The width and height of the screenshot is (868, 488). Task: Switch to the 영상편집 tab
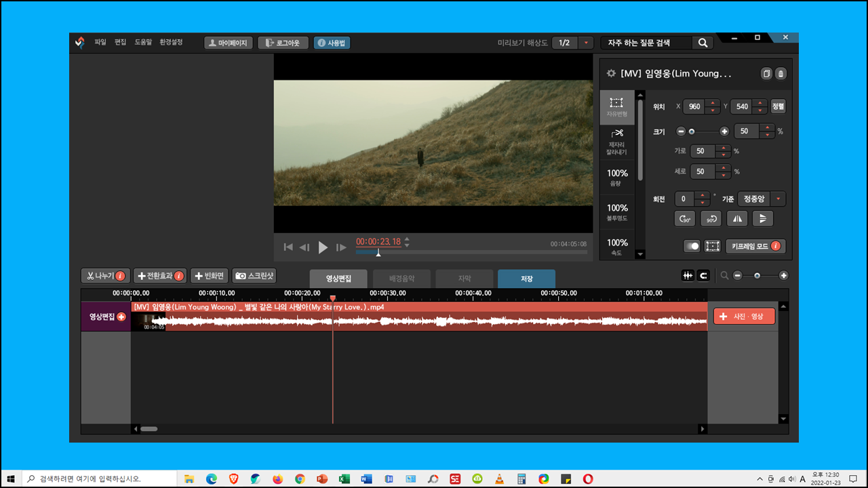click(x=338, y=279)
